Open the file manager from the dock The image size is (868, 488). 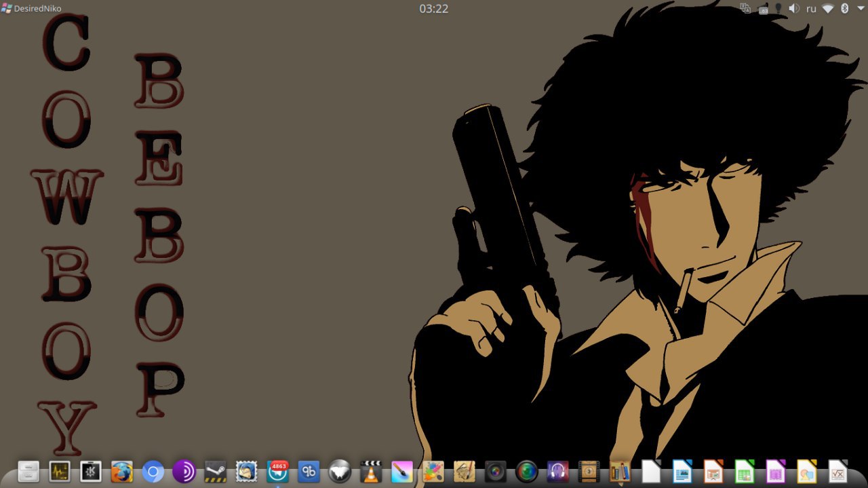click(x=28, y=471)
